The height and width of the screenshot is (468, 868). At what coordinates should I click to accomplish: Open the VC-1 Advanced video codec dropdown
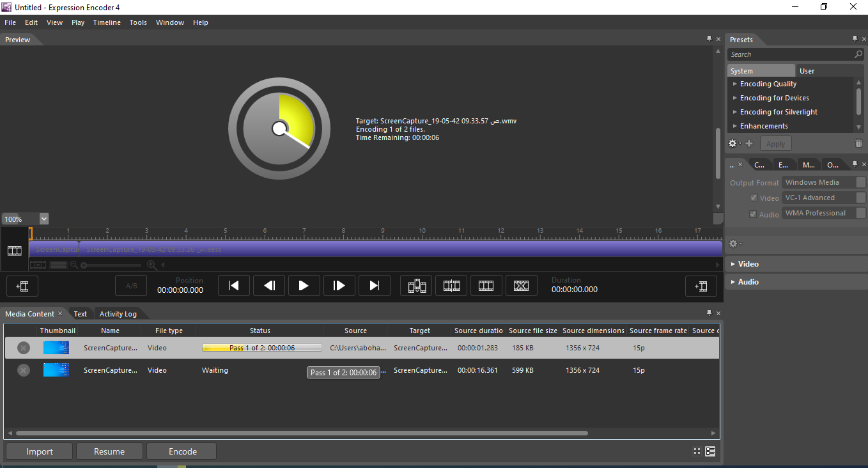pos(824,198)
